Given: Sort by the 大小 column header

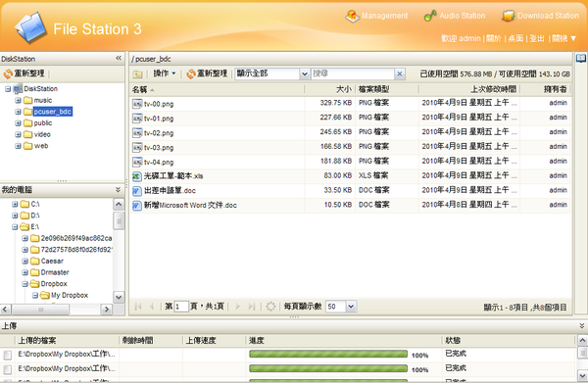Looking at the screenshot, I should point(329,89).
